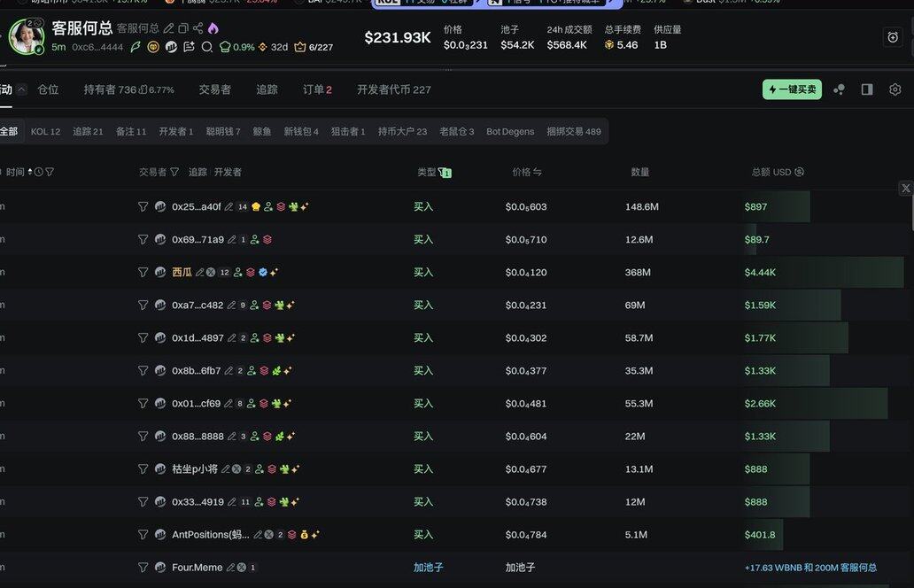
Task: Toggle the 交易者 column filter funnel
Action: pyautogui.click(x=174, y=173)
